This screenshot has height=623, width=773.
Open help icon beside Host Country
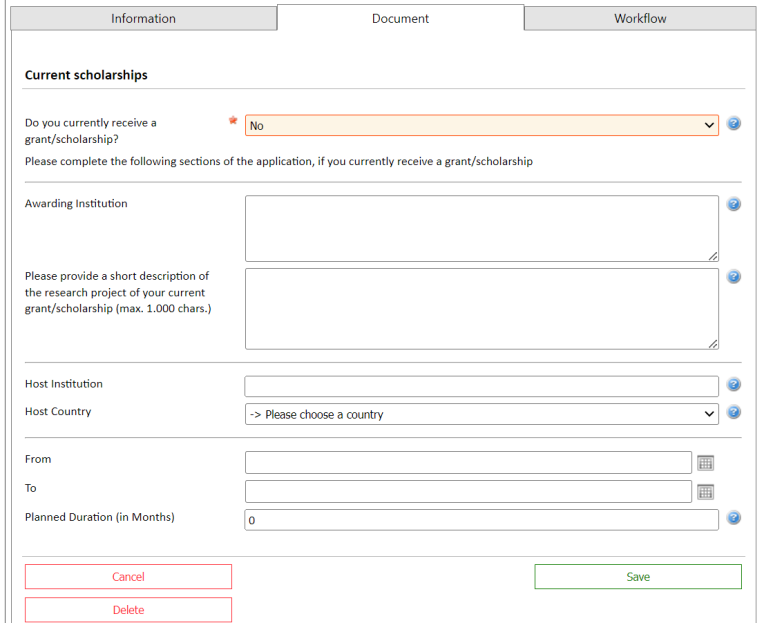(x=734, y=412)
